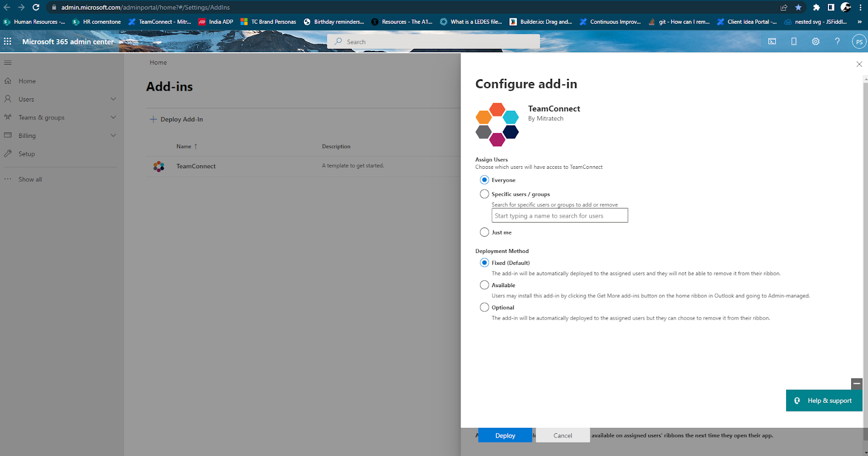
Task: Click the Microsoft 365 admin center title
Action: pos(68,42)
